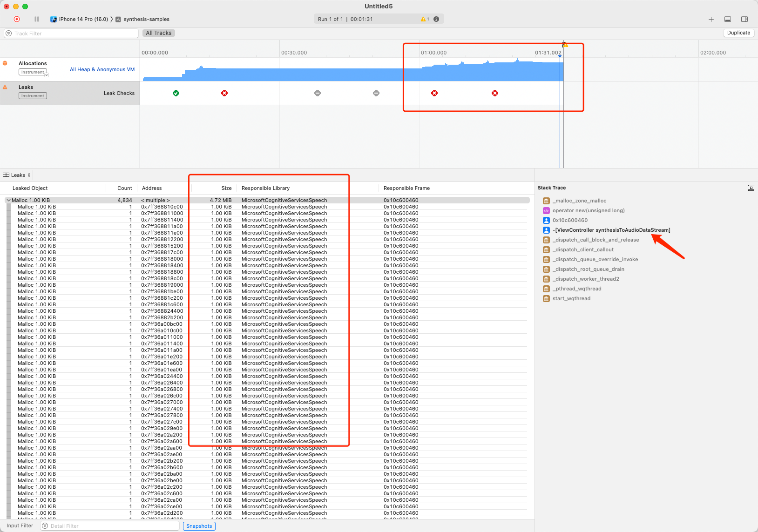Collapse the Malloc 1.00 KiB group row
758x532 pixels.
(x=8, y=200)
